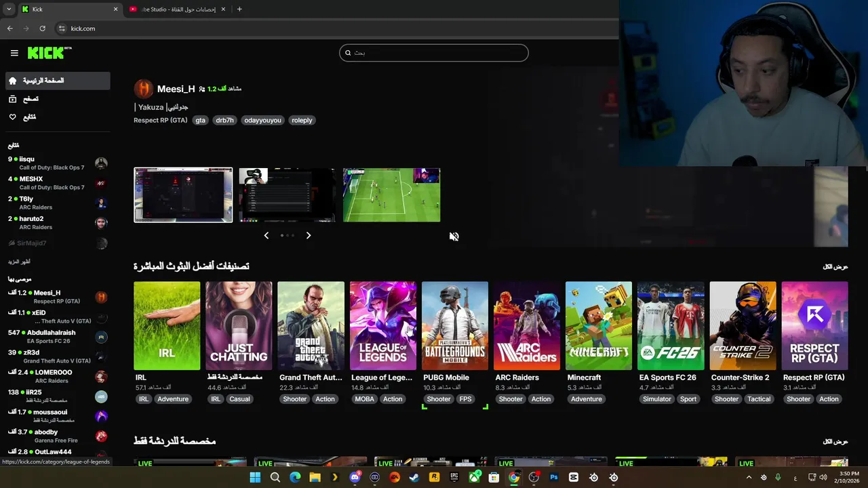Click Meesi_H's avatar in the featured header
868x488 pixels.
[143, 89]
